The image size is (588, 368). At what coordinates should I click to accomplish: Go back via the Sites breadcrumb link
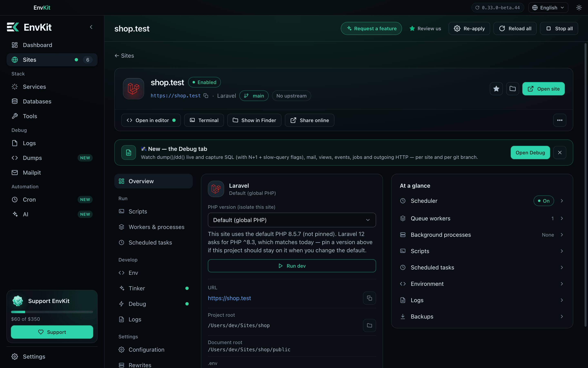coord(124,56)
